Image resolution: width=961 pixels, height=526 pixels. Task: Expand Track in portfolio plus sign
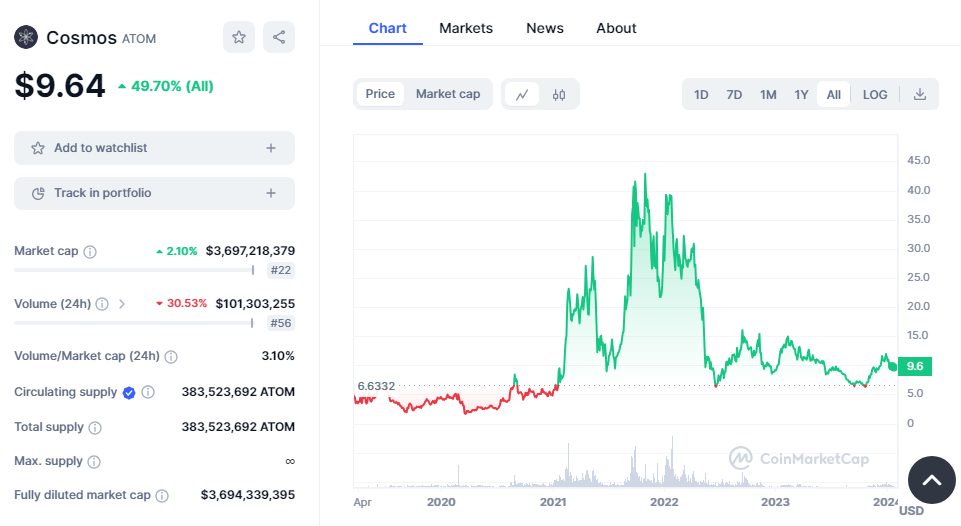[x=270, y=193]
